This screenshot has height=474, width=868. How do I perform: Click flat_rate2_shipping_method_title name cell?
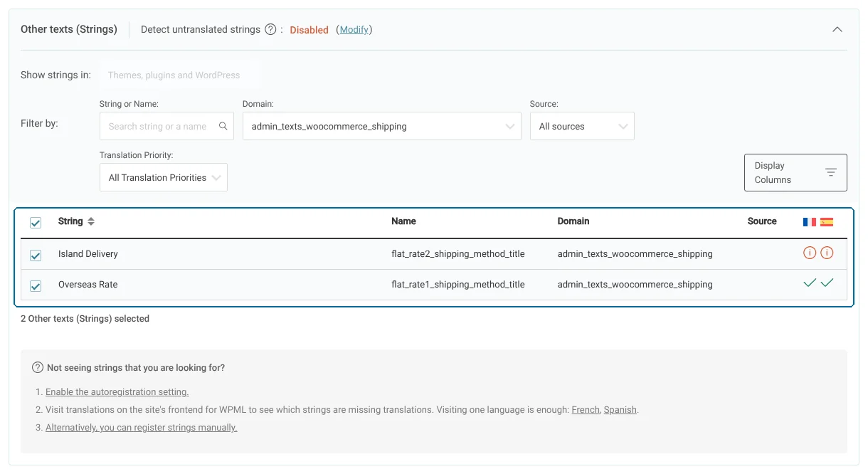coord(458,253)
